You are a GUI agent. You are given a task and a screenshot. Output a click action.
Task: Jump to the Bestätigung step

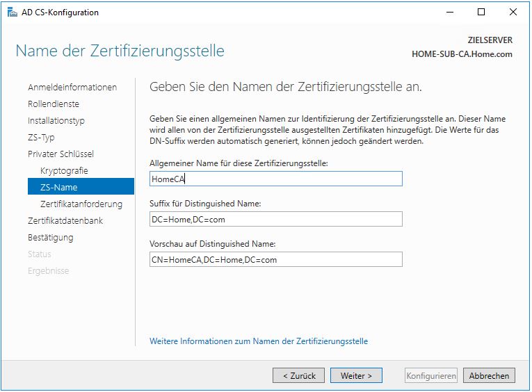pyautogui.click(x=50, y=238)
